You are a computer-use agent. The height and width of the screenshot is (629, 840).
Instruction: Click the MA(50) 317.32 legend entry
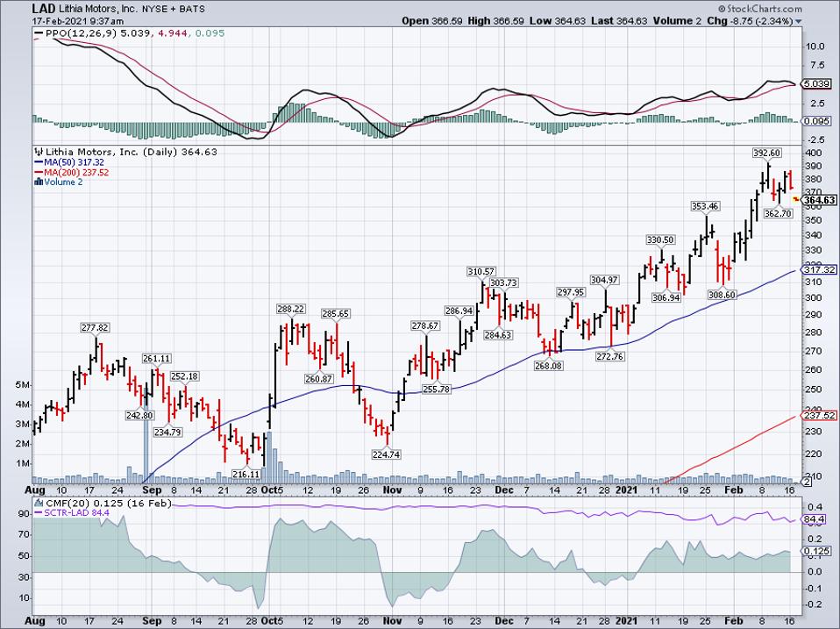point(75,162)
